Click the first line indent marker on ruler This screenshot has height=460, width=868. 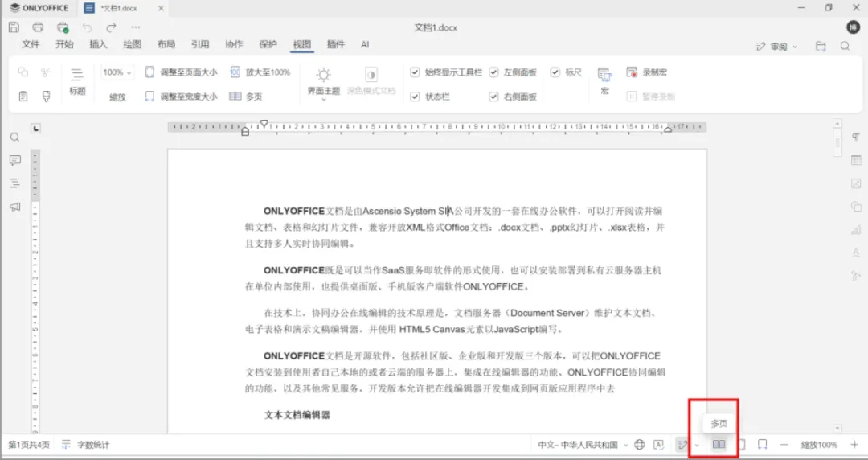click(264, 123)
